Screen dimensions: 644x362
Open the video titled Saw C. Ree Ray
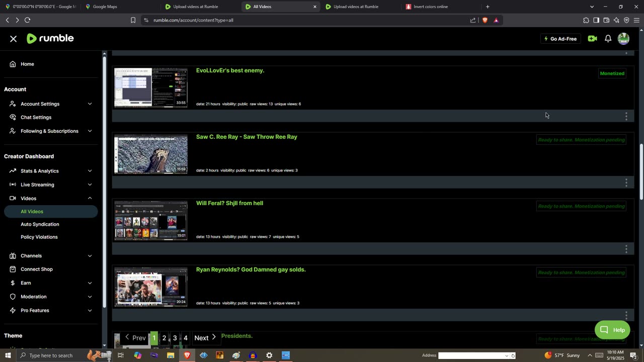point(247,137)
